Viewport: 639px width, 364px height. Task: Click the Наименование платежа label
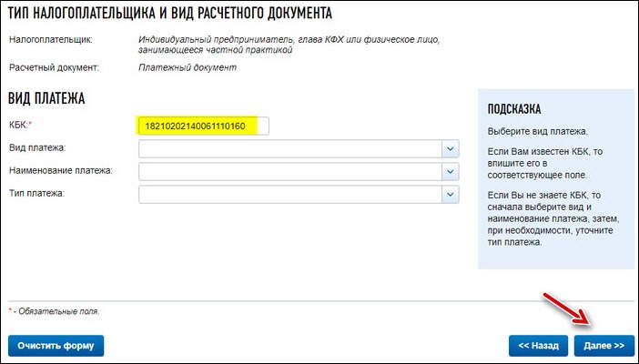[x=61, y=171]
